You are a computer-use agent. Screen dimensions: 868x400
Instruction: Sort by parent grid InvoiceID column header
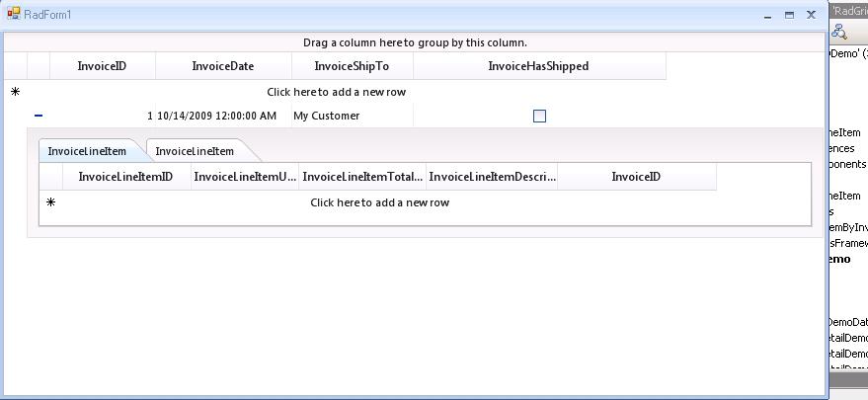[103, 66]
